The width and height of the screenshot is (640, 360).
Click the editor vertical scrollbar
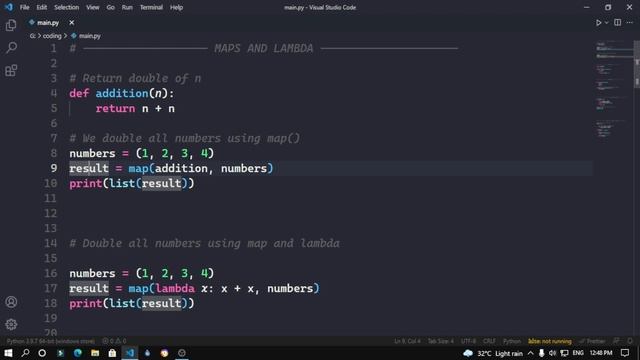click(637, 64)
